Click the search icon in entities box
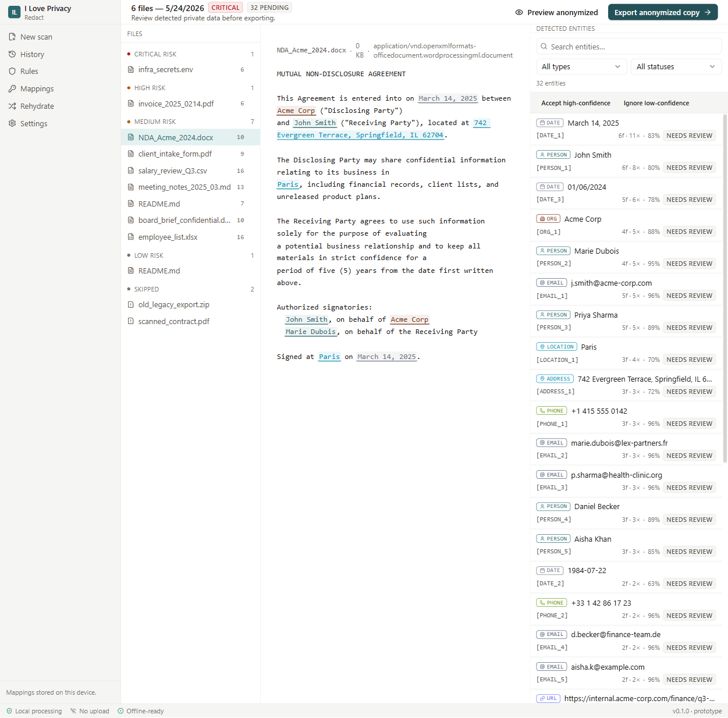Image resolution: width=728 pixels, height=718 pixels. pyautogui.click(x=544, y=47)
